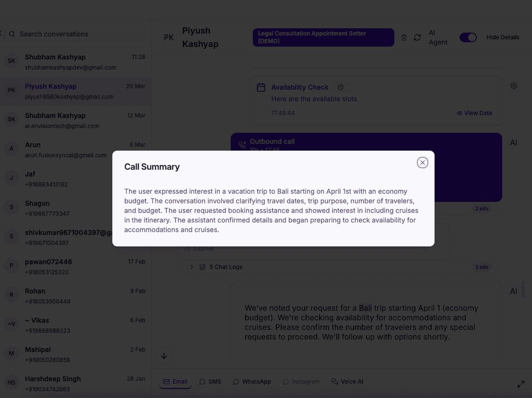Click the refresh conversation icon
Viewport: 532px width, 398px height.
(417, 37)
